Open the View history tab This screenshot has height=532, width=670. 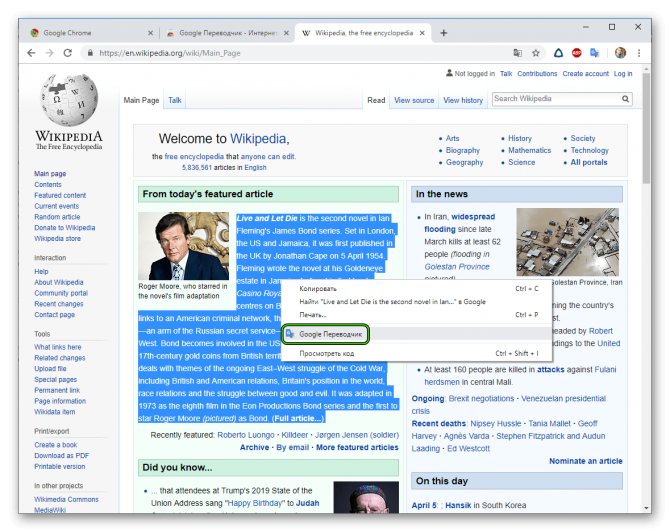[x=463, y=100]
